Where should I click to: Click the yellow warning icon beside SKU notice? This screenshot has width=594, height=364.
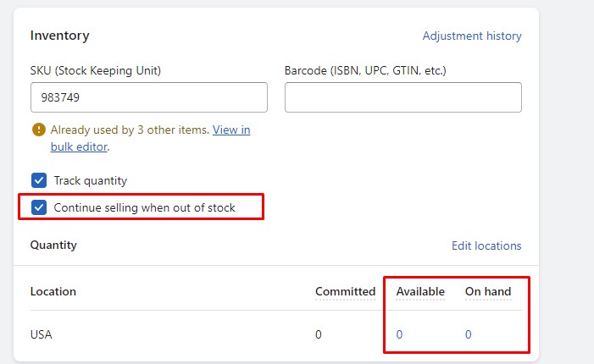[38, 130]
